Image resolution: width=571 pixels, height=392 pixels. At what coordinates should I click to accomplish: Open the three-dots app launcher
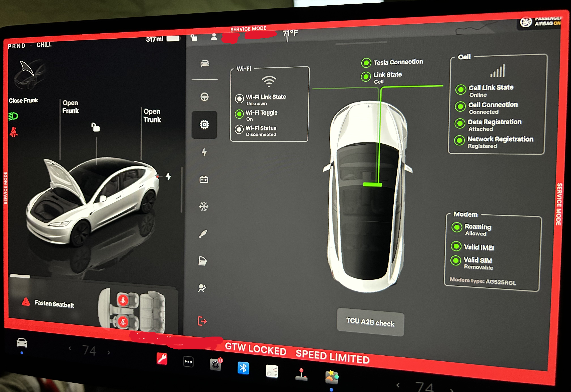[188, 362]
